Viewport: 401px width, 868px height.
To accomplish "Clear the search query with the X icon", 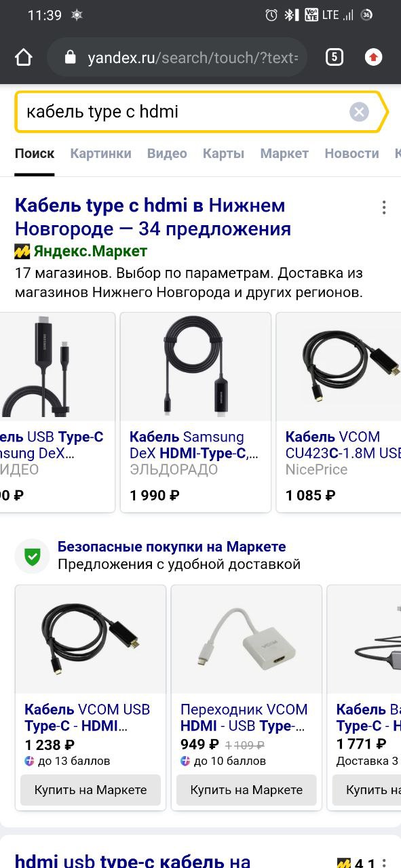I will point(359,112).
